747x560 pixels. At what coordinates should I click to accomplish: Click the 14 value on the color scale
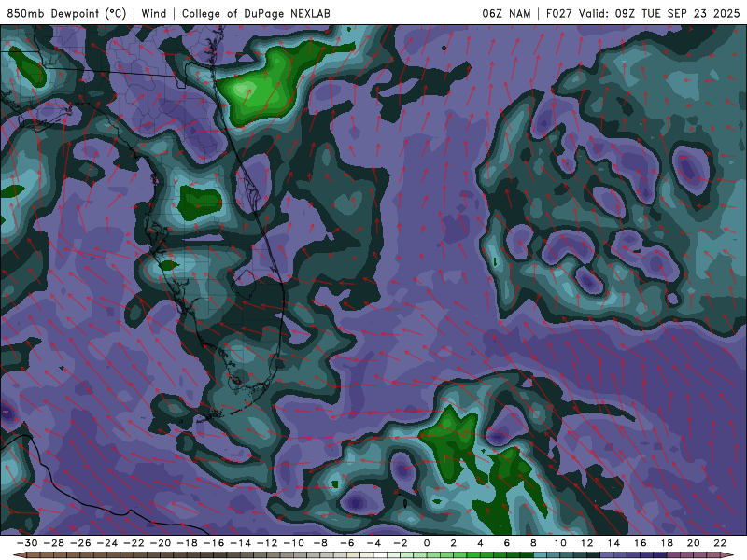click(x=613, y=543)
